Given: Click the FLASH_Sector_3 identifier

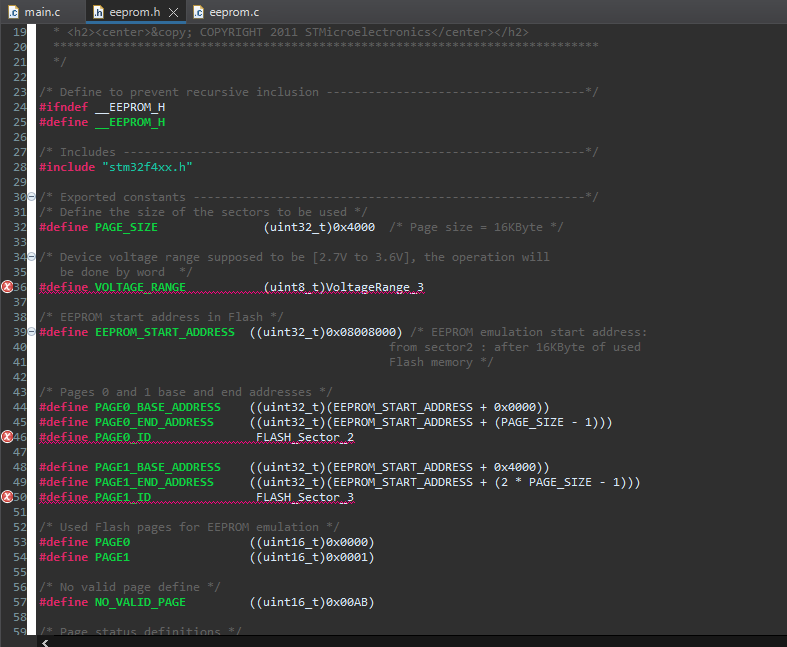Looking at the screenshot, I should pyautogui.click(x=305, y=497).
